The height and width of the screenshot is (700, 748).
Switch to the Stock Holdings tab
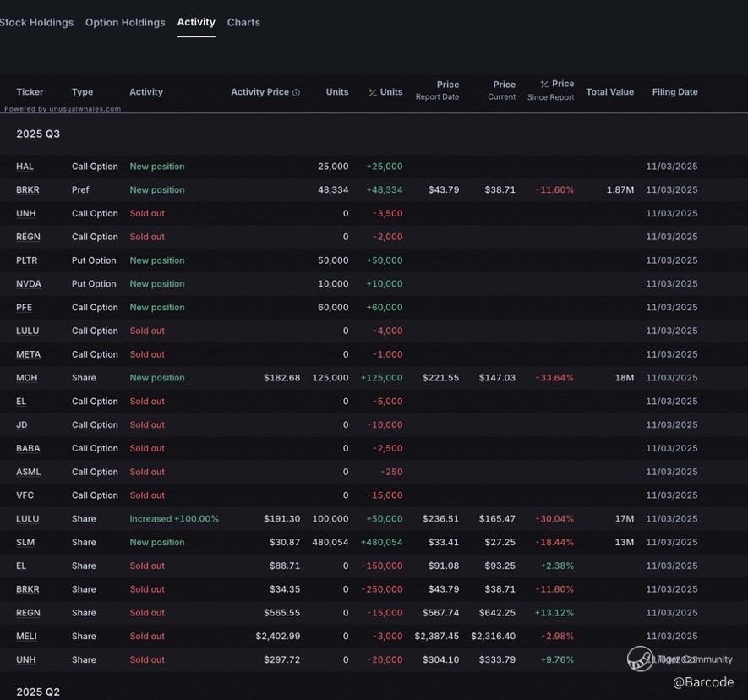[x=36, y=23]
